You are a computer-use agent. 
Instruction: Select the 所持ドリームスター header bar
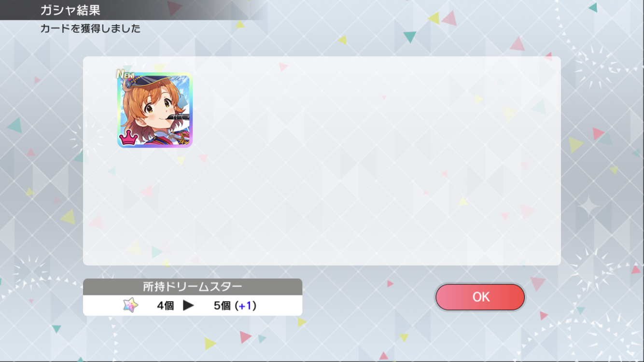[x=193, y=287]
